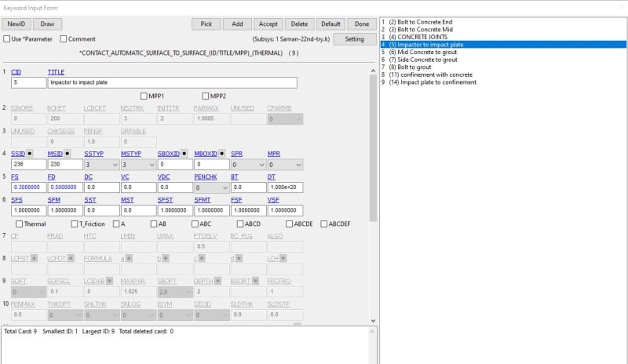Check the ABCD option card checkbox
The width and height of the screenshot is (628, 364).
coord(240,224)
